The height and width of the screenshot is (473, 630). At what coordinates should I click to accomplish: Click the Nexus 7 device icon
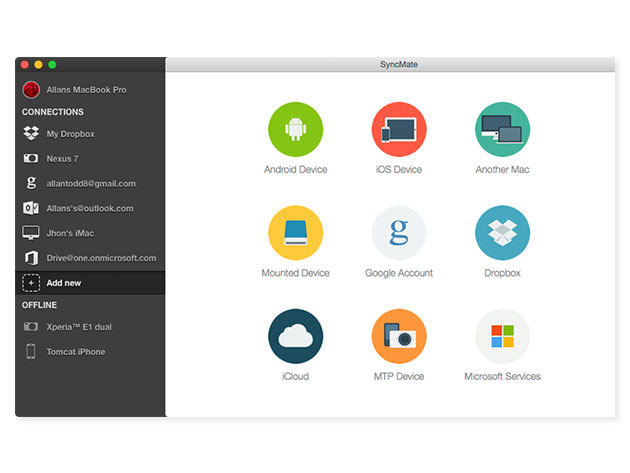(x=31, y=158)
